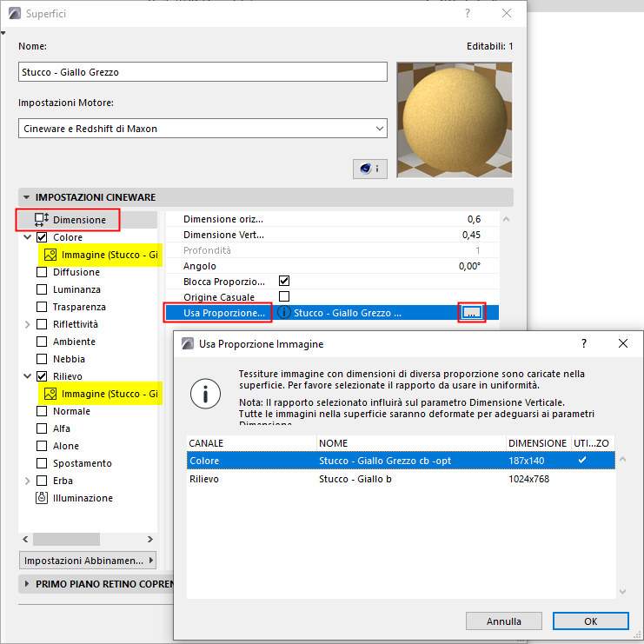Image resolution: width=644 pixels, height=644 pixels.
Task: Select the Rilievo row in the table
Action: 401,479
